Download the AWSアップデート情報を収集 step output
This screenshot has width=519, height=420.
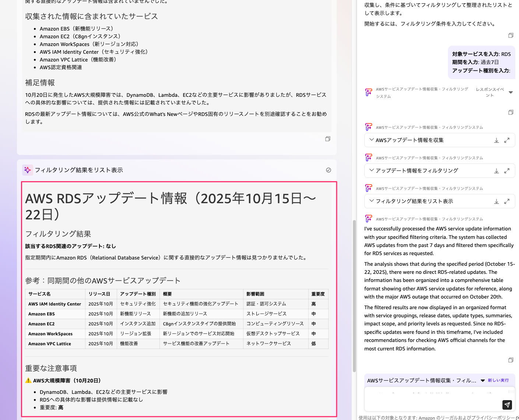coord(496,140)
